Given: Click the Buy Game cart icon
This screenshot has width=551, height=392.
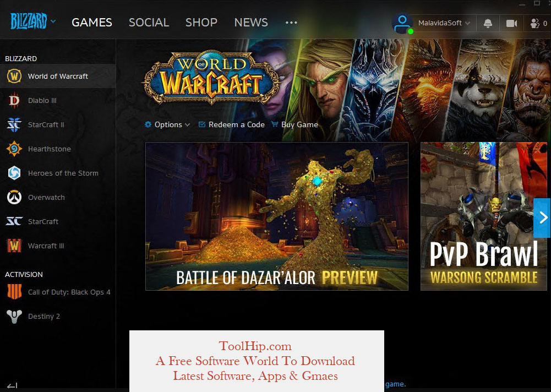Looking at the screenshot, I should 275,124.
